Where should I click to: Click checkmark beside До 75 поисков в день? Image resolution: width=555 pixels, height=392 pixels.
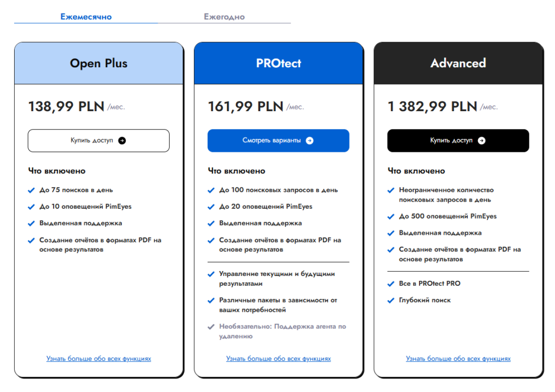tap(31, 190)
